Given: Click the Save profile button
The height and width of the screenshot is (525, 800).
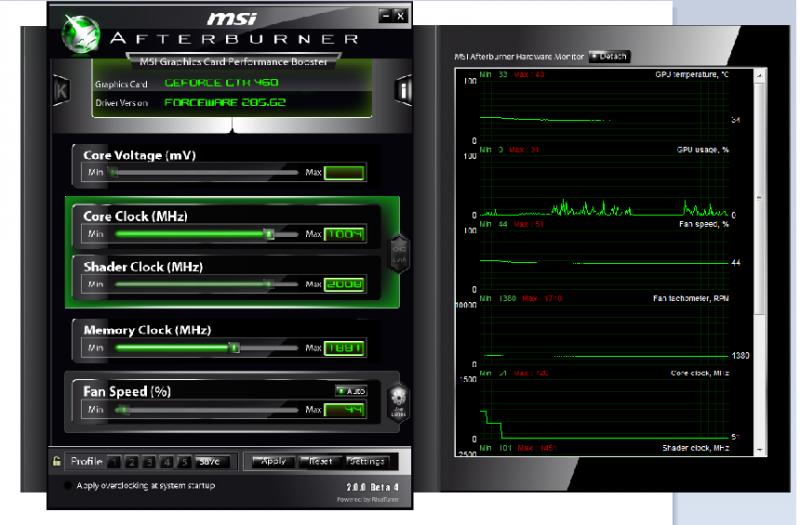Looking at the screenshot, I should (x=212, y=462).
